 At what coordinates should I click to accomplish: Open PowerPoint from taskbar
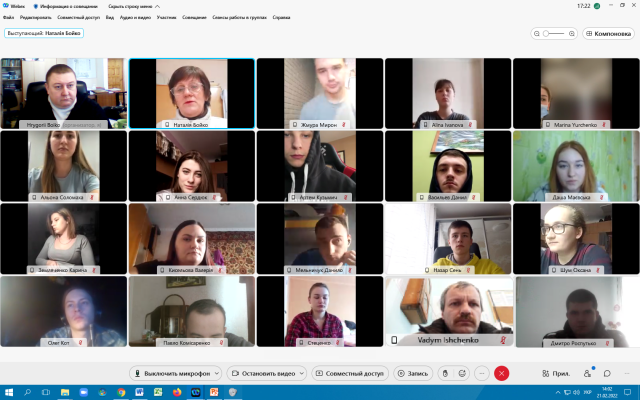tap(214, 393)
